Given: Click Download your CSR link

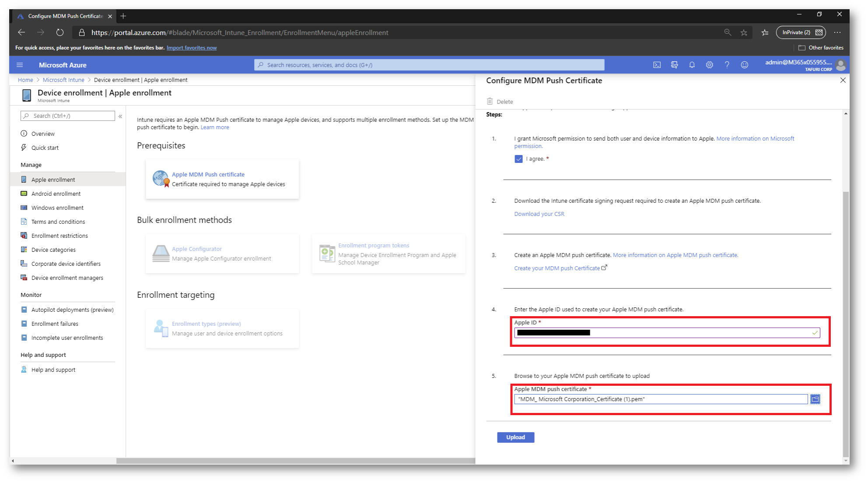Looking at the screenshot, I should point(539,214).
